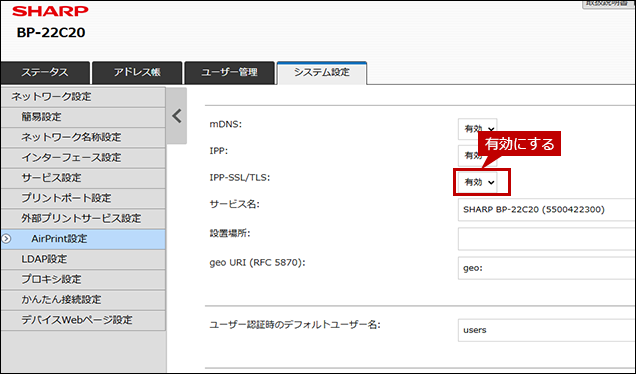The height and width of the screenshot is (374, 636).
Task: Switch to the アドレス帳 tab
Action: click(x=137, y=73)
